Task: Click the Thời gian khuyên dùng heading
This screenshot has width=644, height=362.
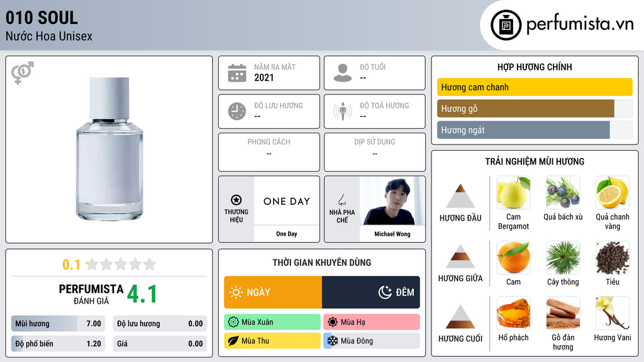Action: point(322,263)
